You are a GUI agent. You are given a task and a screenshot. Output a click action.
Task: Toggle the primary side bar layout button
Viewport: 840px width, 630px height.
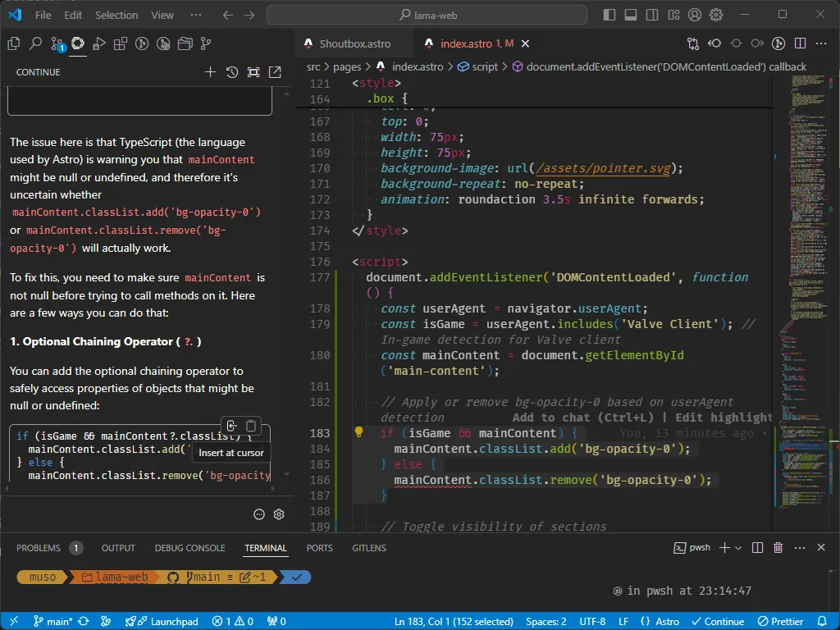click(x=609, y=15)
